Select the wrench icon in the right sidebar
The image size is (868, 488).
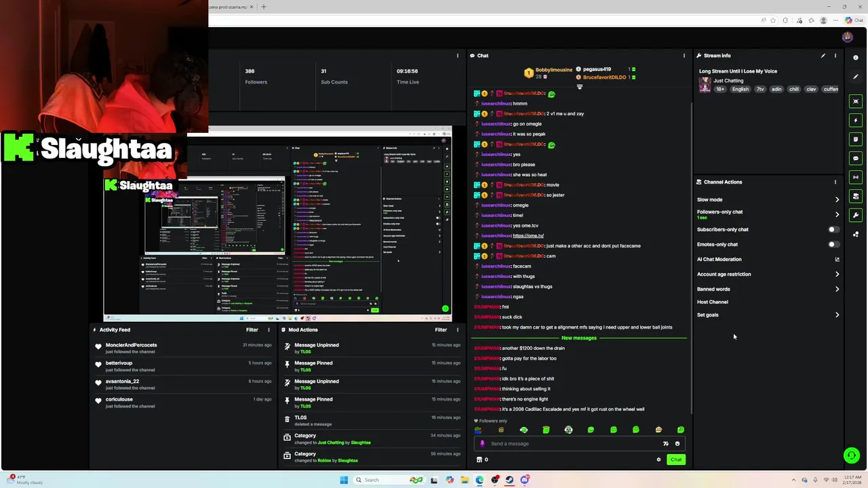[856, 215]
